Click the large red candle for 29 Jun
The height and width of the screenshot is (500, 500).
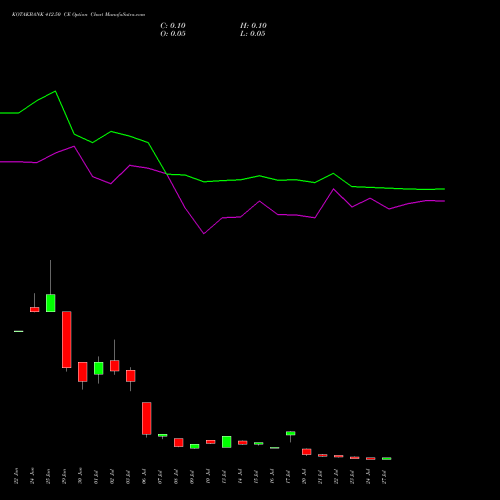tap(67, 339)
